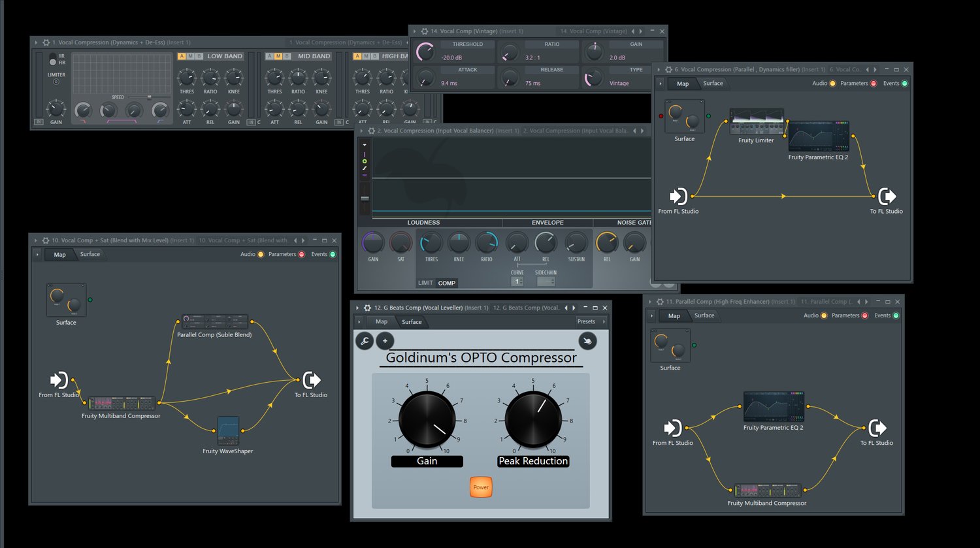Click the Surface thumbnail in Vocal Comp + Sat map
The width and height of the screenshot is (980, 548).
(66, 300)
